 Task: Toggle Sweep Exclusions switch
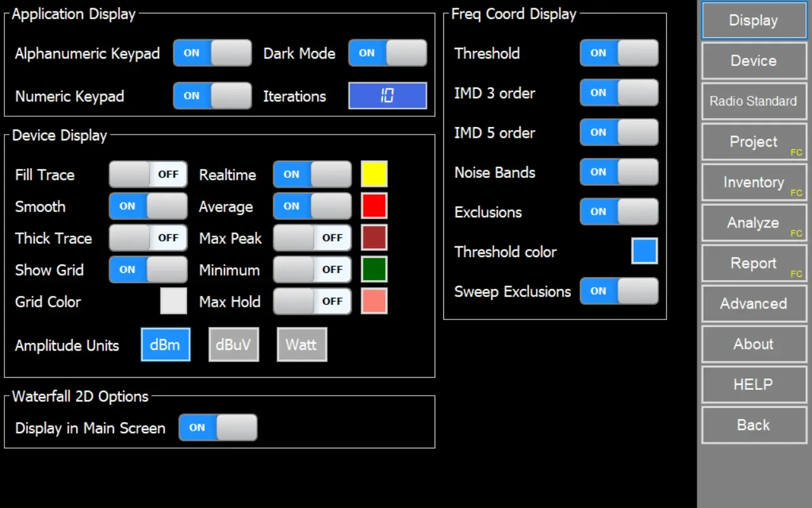[x=619, y=291]
